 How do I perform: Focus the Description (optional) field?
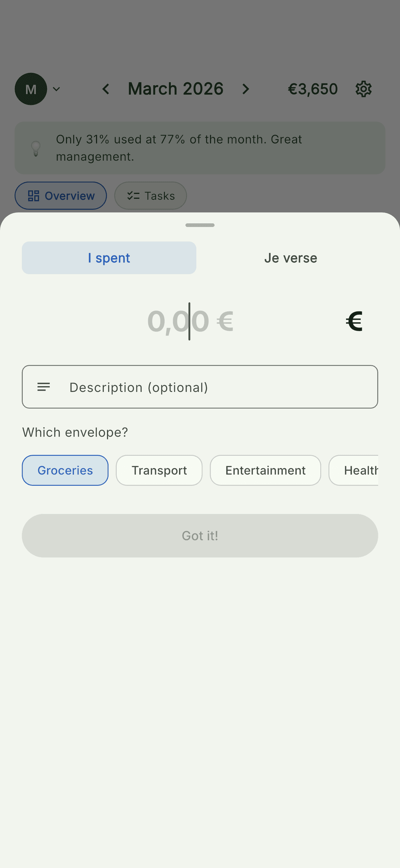(x=216, y=387)
